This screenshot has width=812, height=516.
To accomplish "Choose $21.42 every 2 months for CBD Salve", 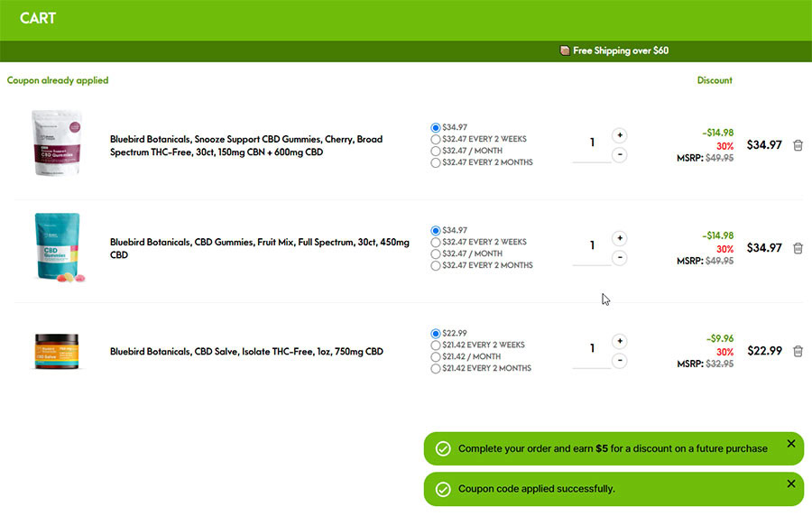I will click(436, 369).
